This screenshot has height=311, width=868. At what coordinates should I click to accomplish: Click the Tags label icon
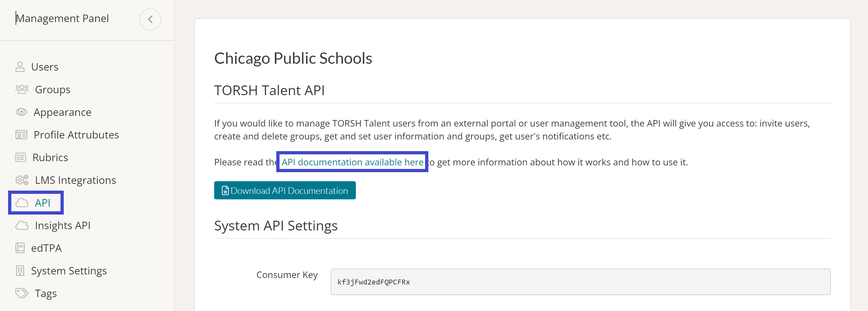22,293
